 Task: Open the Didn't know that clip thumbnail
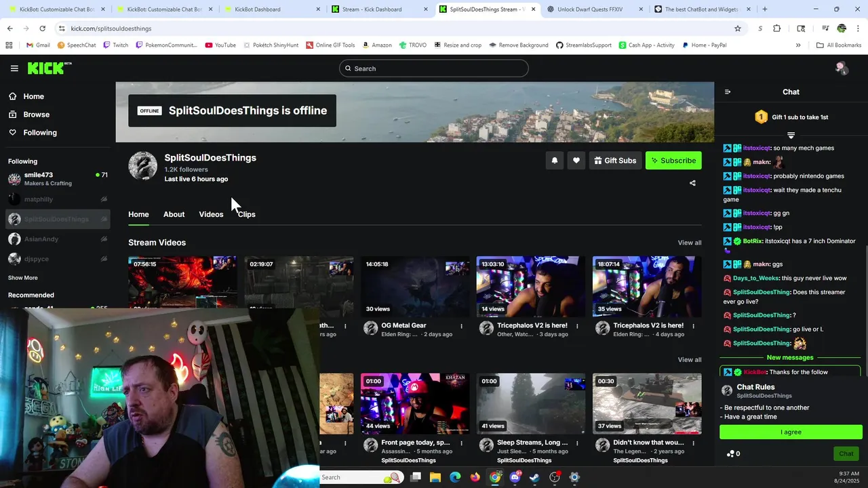coord(647,404)
